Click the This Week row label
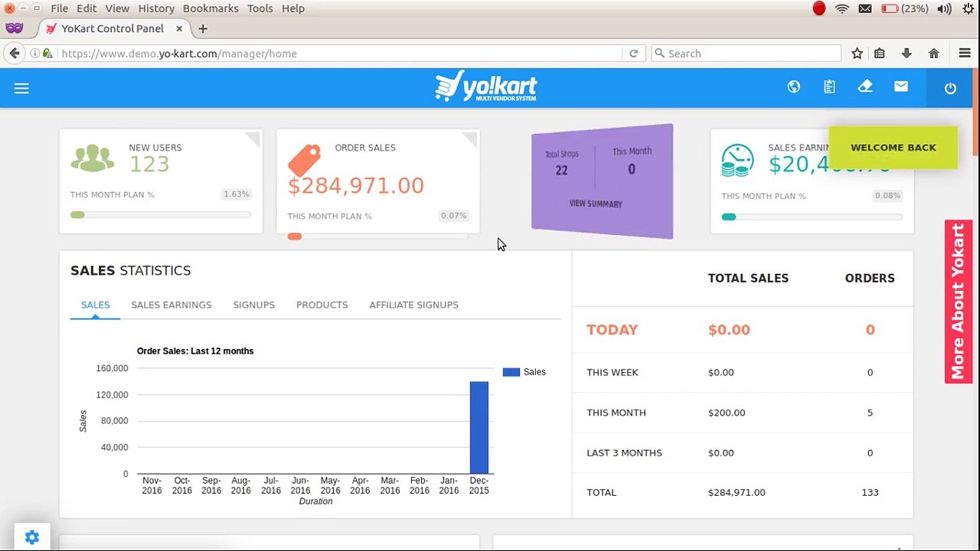Viewport: 980px width, 551px height. tap(612, 372)
